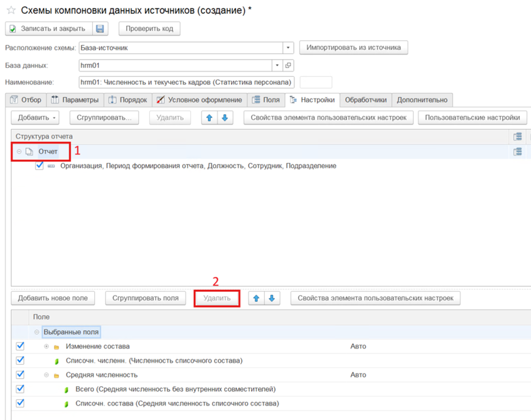Move report structure item up with arrow
531x420 pixels.
(x=208, y=117)
